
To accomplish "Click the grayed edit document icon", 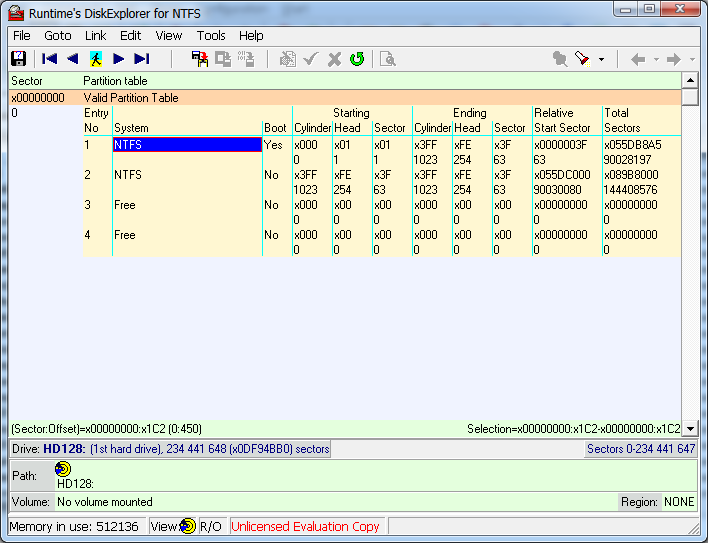I will [x=288, y=59].
